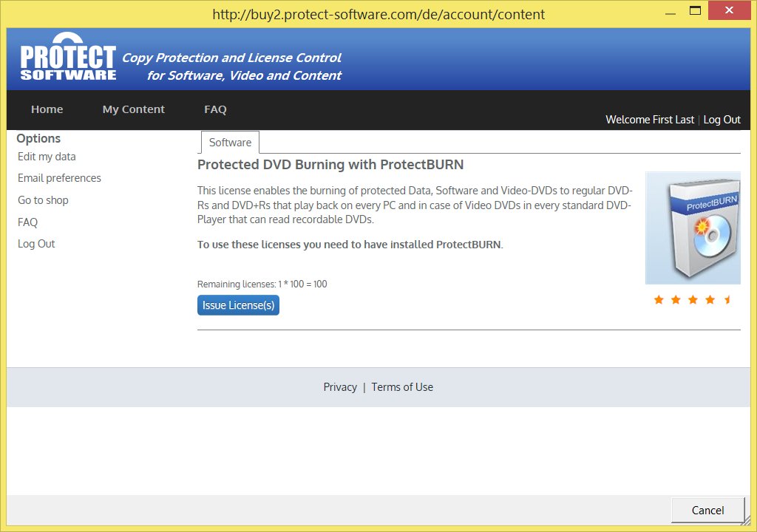Screen dimensions: 757x532
Task: Open the Terms of Use footer link
Action: point(402,387)
